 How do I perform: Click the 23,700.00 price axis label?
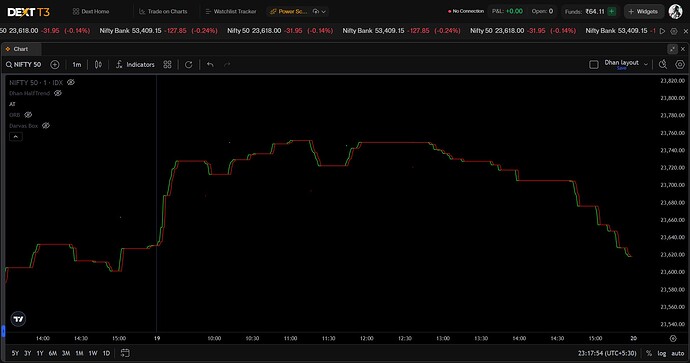point(672,185)
